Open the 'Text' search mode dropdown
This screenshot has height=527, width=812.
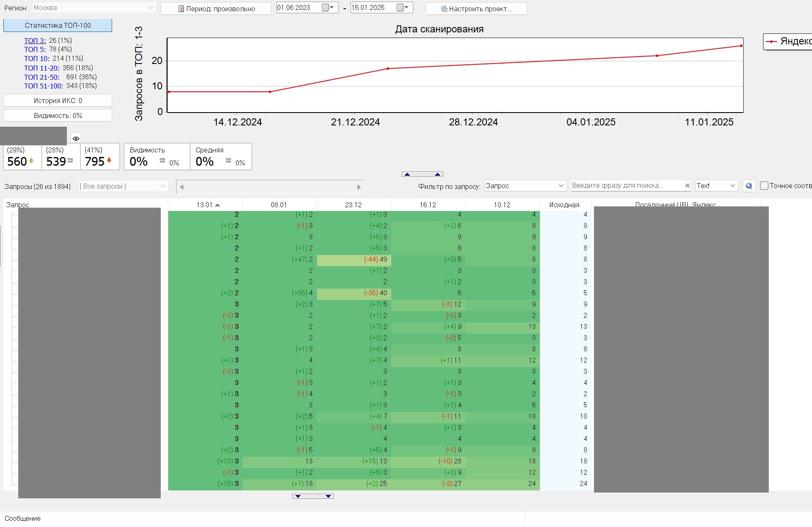[716, 186]
